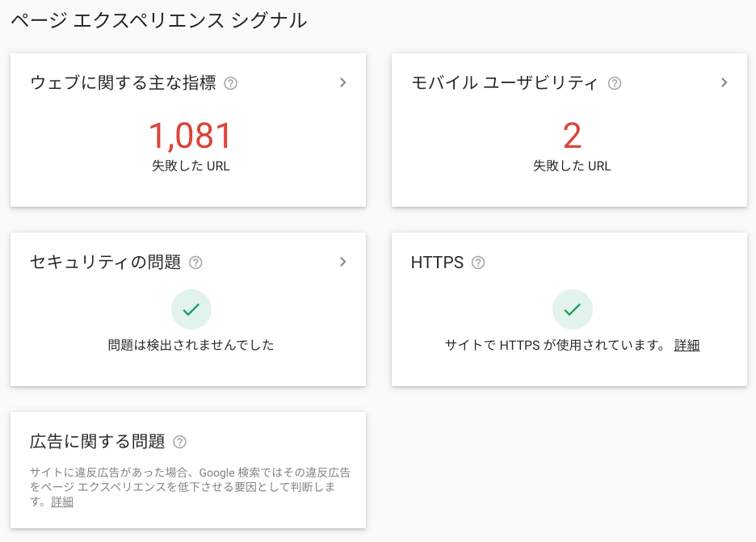Open the 詳細 link in HTTPS card
The width and height of the screenshot is (756, 542).
(687, 345)
